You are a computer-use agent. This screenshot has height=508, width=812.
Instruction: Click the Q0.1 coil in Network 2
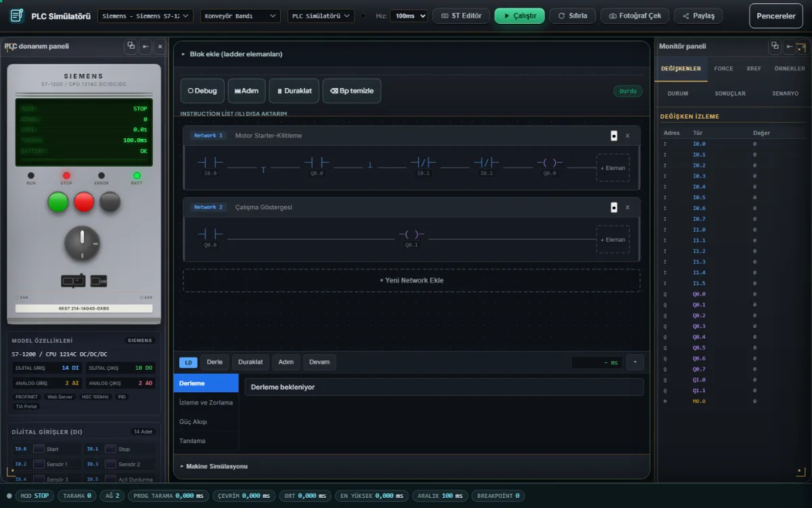pyautogui.click(x=411, y=238)
